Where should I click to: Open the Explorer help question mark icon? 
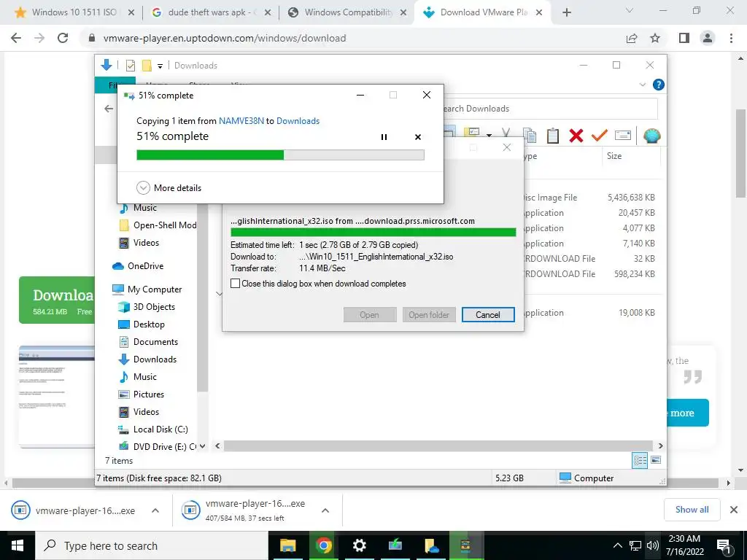coord(659,85)
